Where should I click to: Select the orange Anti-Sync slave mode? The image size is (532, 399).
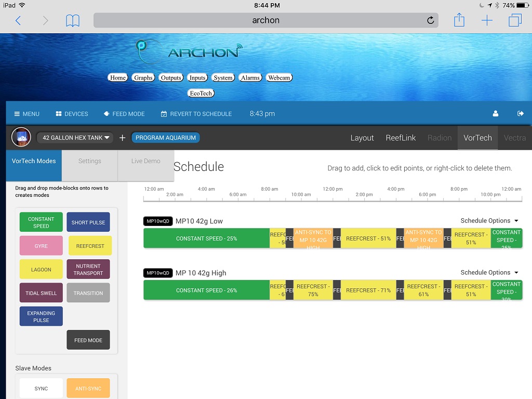click(x=88, y=388)
